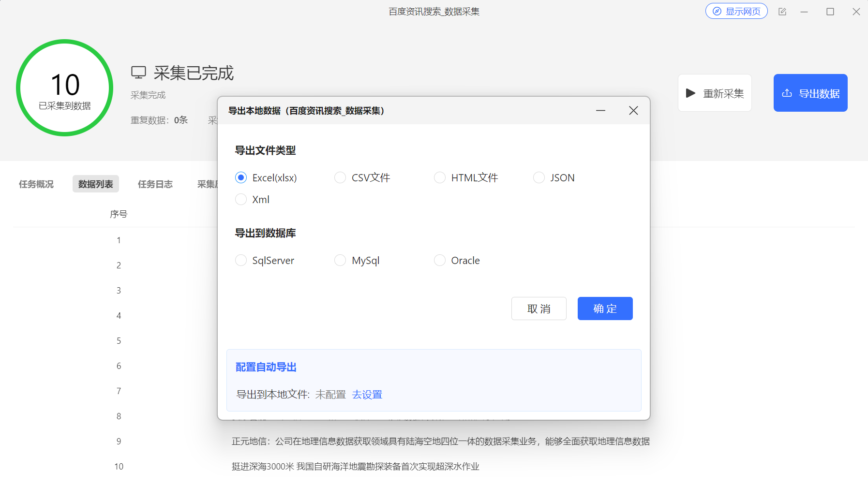The width and height of the screenshot is (868, 485).
Task: Open the edit task icon in title bar
Action: [782, 12]
